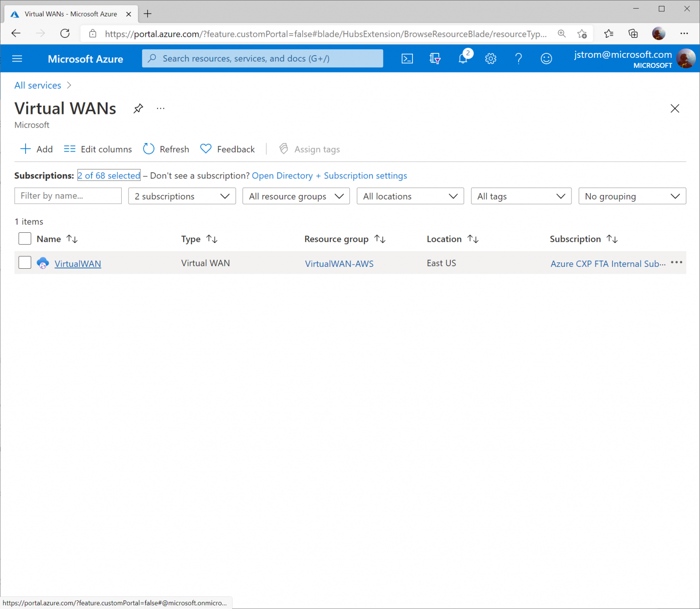
Task: Open the portal hamburger menu
Action: pos(17,58)
